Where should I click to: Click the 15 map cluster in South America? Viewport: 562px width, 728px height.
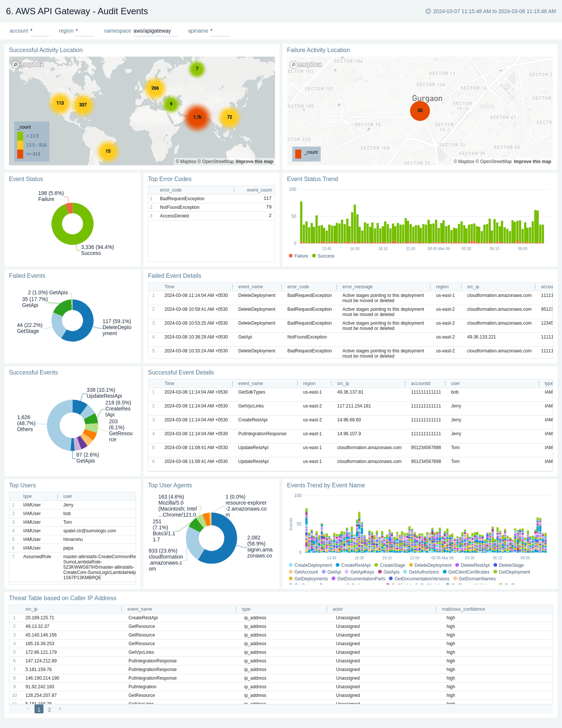tap(108, 151)
